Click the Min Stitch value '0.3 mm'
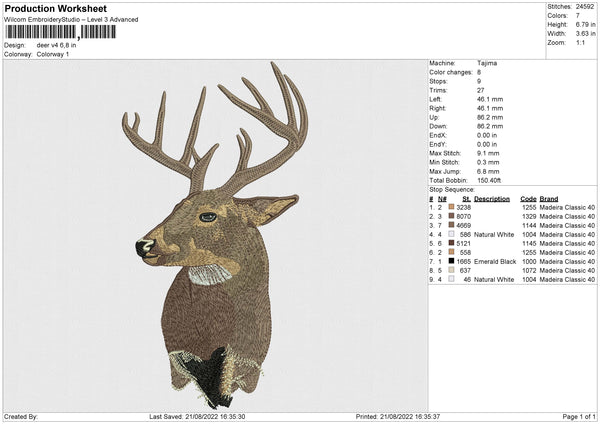This screenshot has height=424, width=600. pos(488,163)
